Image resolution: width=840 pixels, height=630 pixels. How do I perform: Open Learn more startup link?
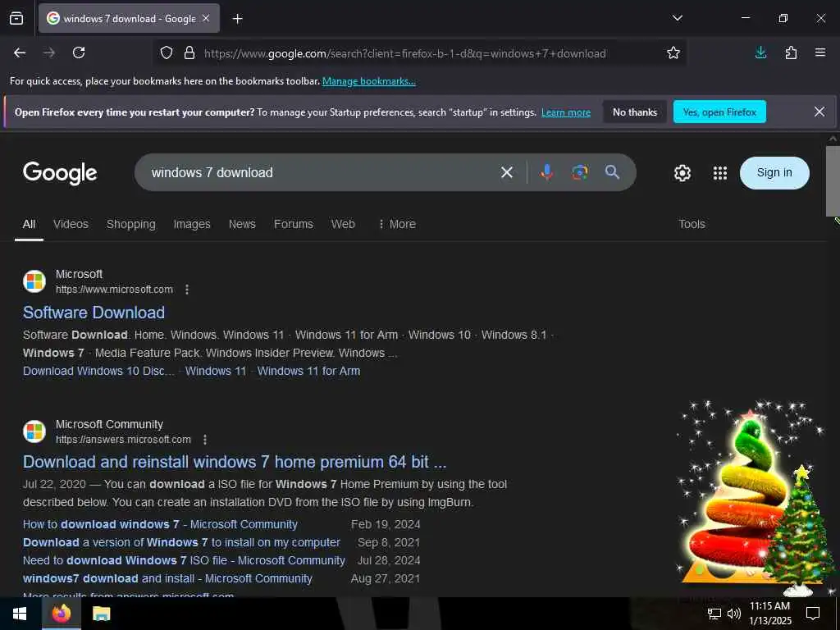click(x=566, y=112)
